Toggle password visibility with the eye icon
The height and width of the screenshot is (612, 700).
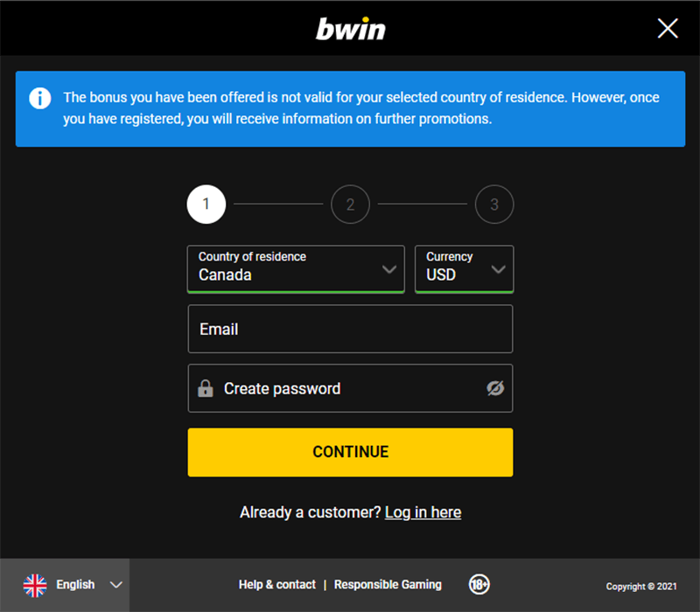[495, 388]
